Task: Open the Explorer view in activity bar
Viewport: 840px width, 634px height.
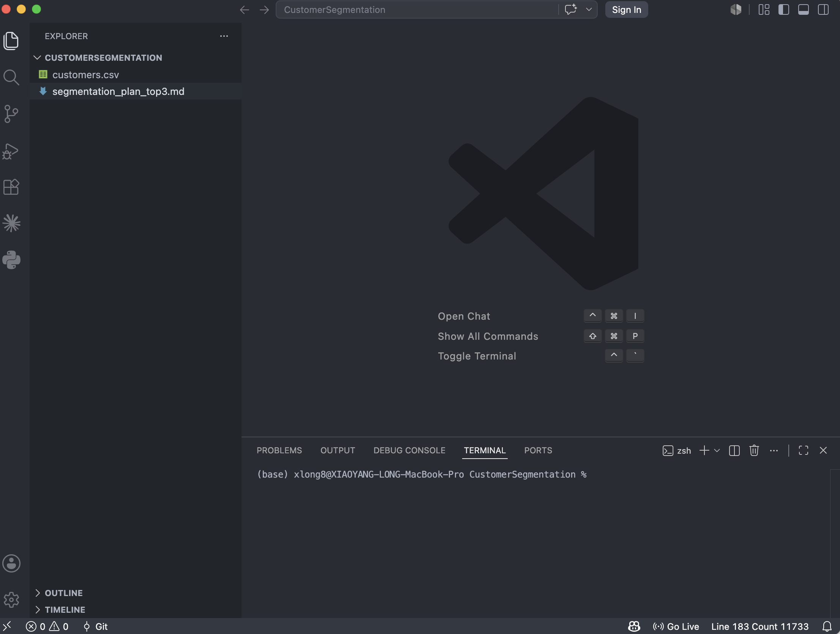Action: tap(11, 41)
